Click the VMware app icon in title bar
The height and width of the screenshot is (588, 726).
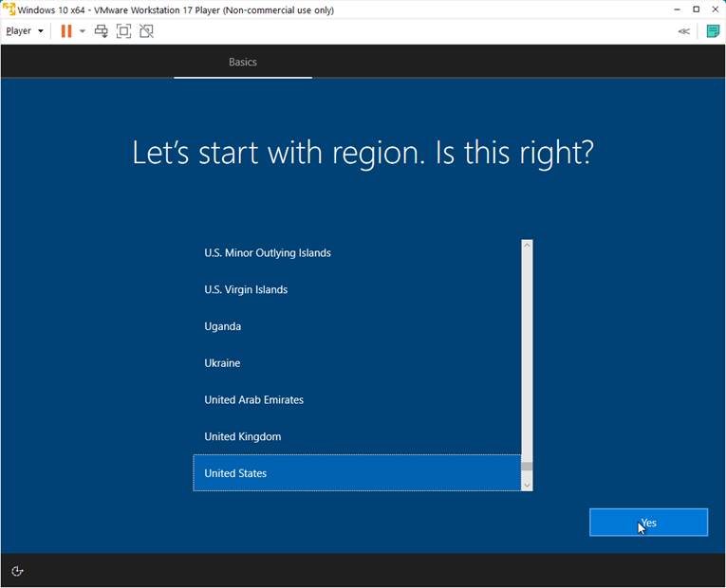click(9, 9)
